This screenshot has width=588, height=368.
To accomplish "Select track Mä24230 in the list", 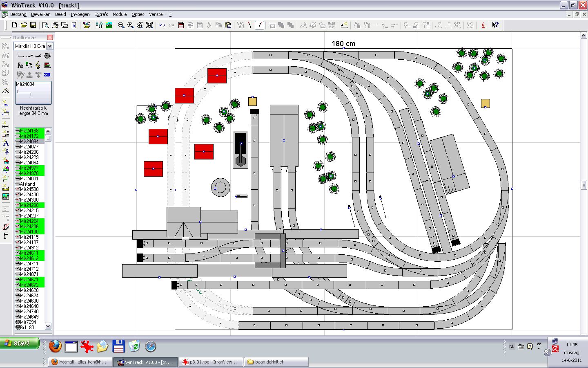I will [29, 205].
